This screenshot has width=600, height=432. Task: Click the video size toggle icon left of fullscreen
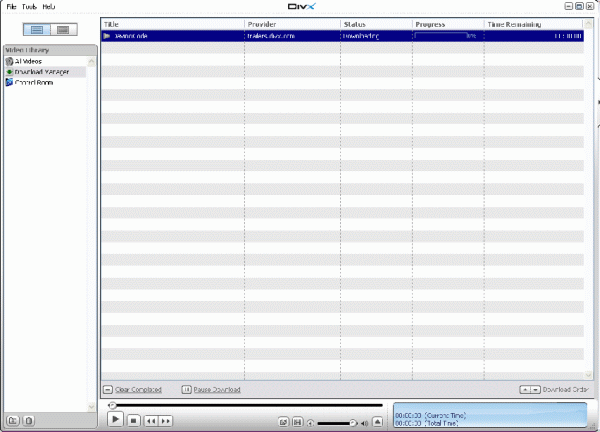pyautogui.click(x=283, y=422)
